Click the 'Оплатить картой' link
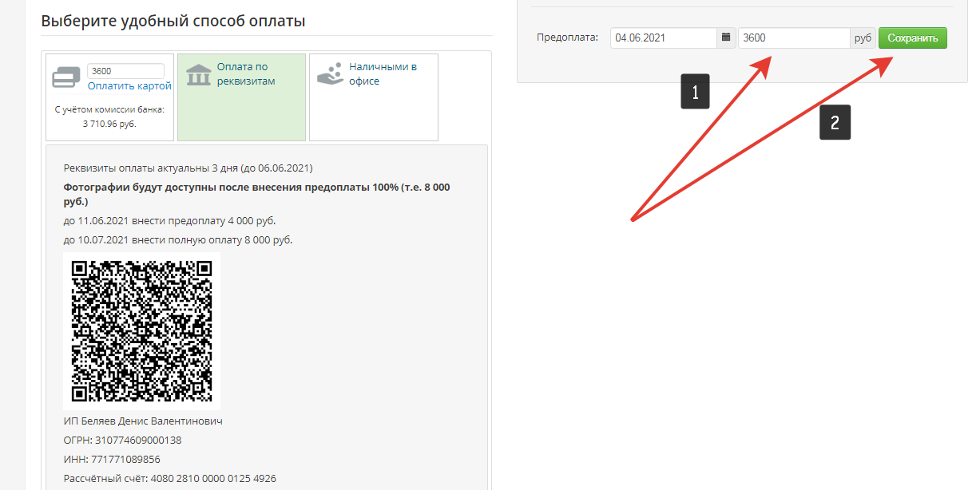980x490 pixels. click(x=129, y=85)
